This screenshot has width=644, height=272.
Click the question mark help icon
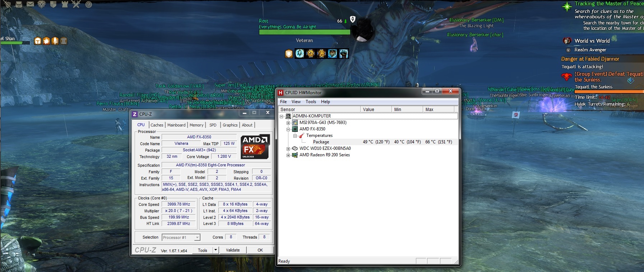pos(88,5)
